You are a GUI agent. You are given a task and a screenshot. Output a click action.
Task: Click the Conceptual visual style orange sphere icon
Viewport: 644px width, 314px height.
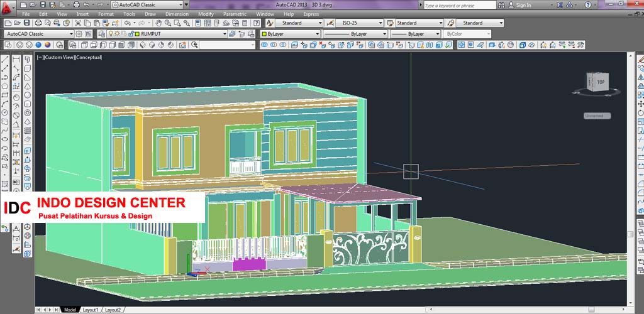click(48, 45)
